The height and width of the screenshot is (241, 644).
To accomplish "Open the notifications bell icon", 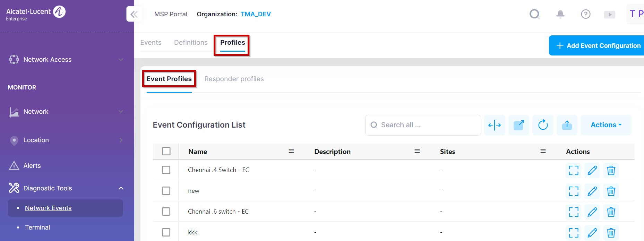I will pyautogui.click(x=560, y=14).
